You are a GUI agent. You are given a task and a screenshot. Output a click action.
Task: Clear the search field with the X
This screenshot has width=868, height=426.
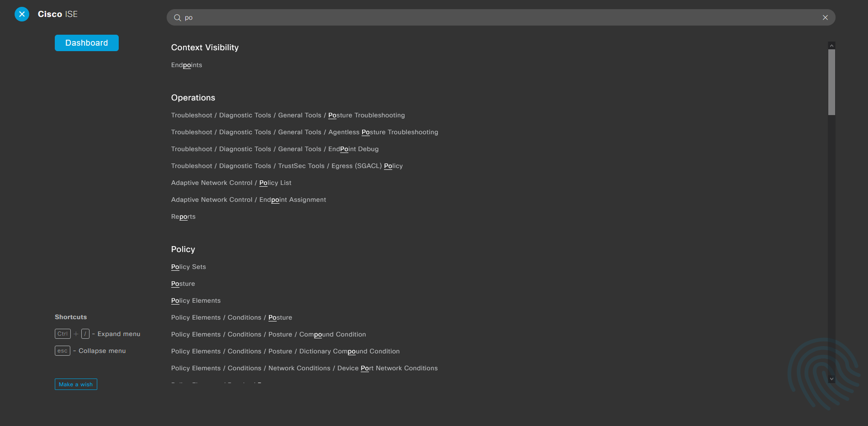click(x=825, y=18)
